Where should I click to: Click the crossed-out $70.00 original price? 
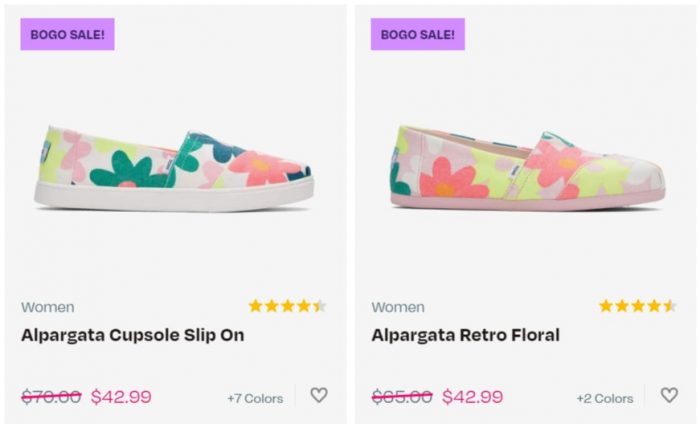pos(51,396)
